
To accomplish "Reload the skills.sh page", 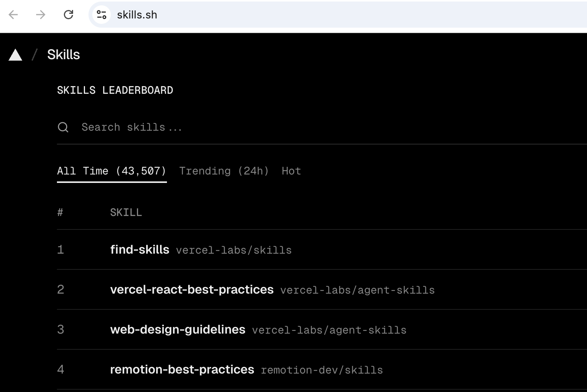I will click(68, 15).
